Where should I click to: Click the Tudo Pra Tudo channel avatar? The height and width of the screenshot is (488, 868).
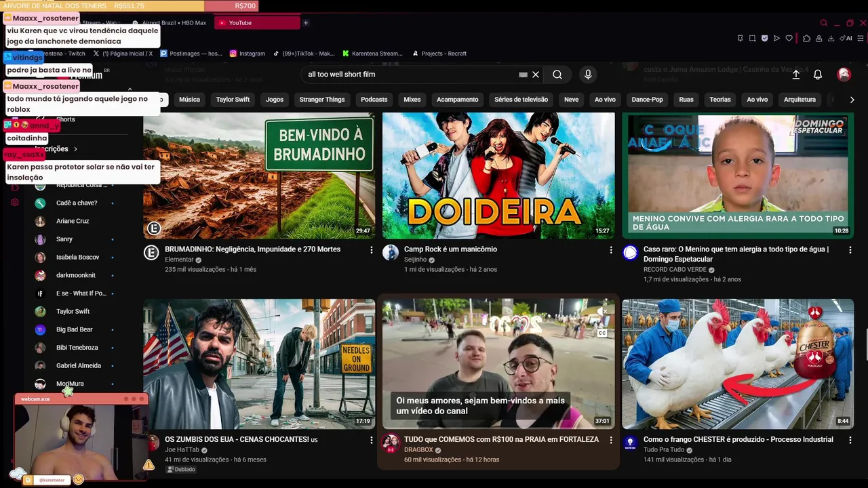tap(630, 443)
